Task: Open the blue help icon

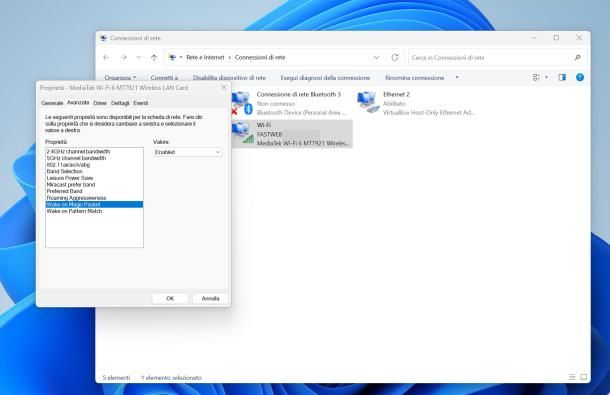Action: (580, 77)
